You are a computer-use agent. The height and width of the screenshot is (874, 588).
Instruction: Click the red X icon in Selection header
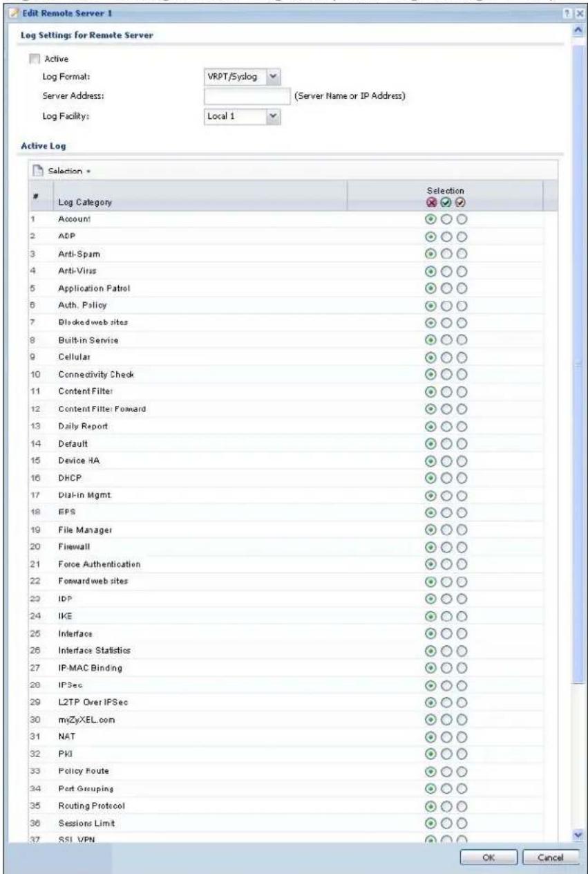[433, 203]
